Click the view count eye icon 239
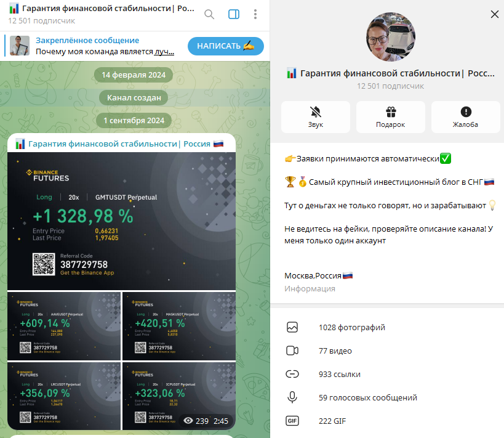Image resolution: width=504 pixels, height=438 pixels. click(188, 421)
